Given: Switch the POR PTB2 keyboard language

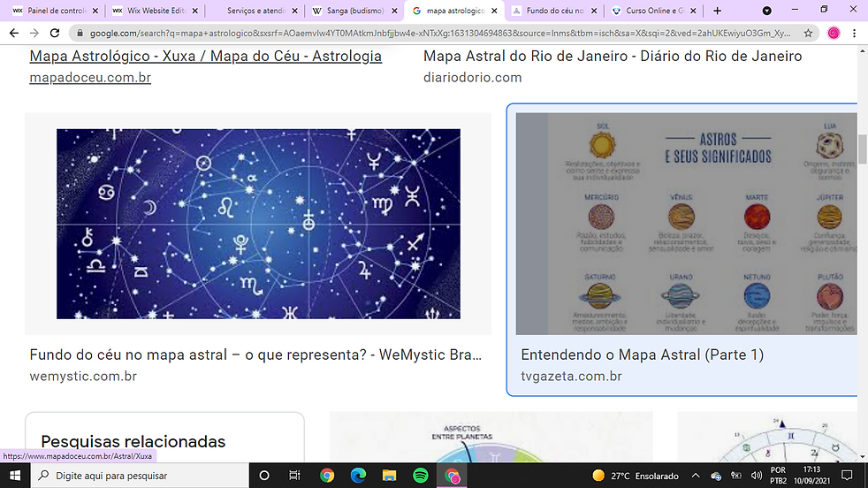Looking at the screenshot, I should pos(778,476).
